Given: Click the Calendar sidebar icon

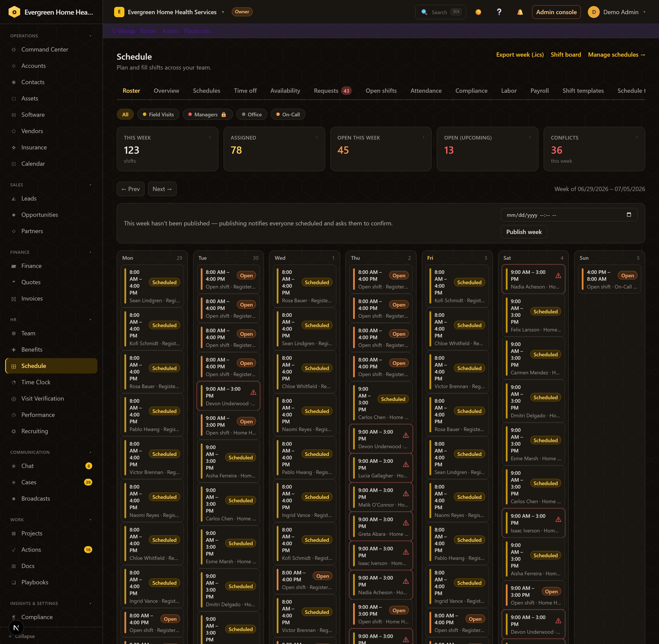Looking at the screenshot, I should (x=14, y=164).
